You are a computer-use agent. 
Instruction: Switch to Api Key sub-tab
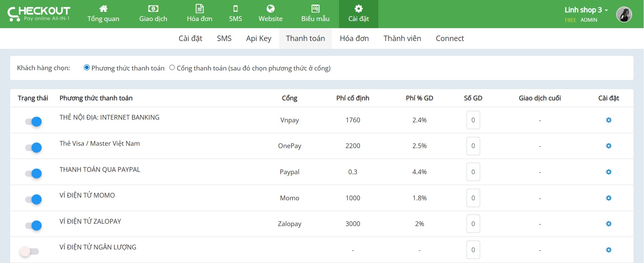[x=259, y=38]
